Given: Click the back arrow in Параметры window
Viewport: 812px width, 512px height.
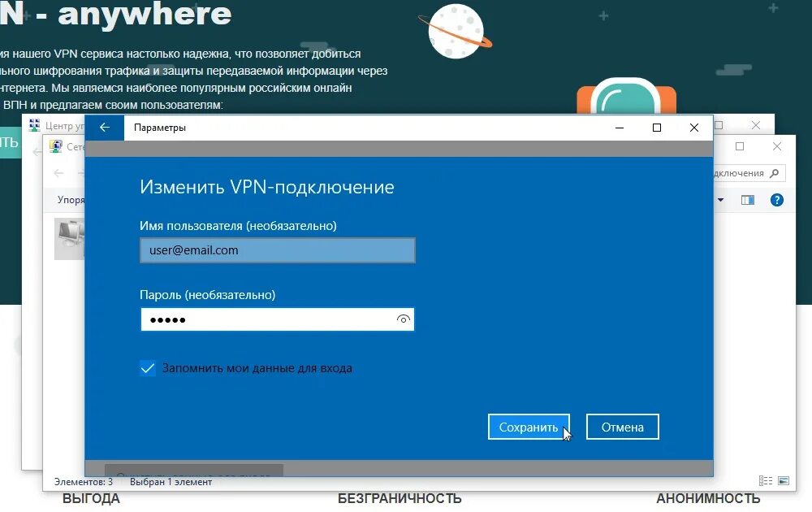Looking at the screenshot, I should point(105,128).
